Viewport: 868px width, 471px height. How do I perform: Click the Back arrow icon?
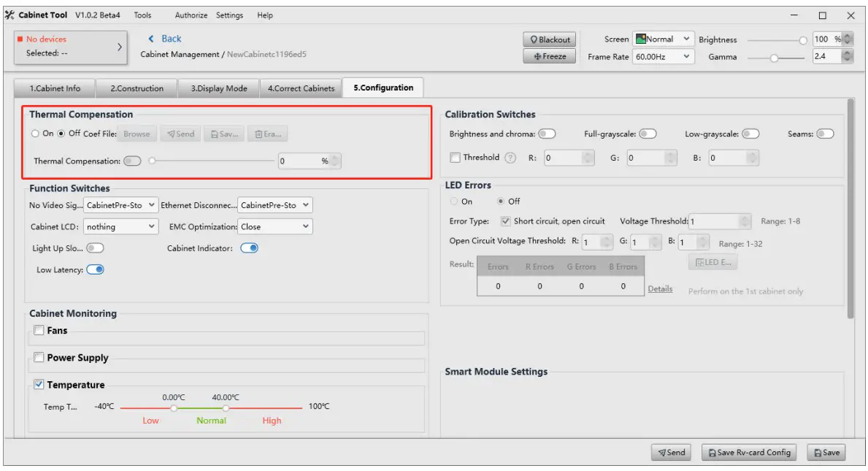click(x=152, y=39)
